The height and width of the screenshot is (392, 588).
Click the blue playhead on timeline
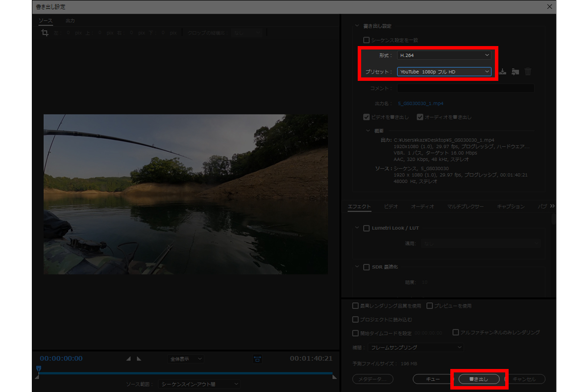(39, 368)
